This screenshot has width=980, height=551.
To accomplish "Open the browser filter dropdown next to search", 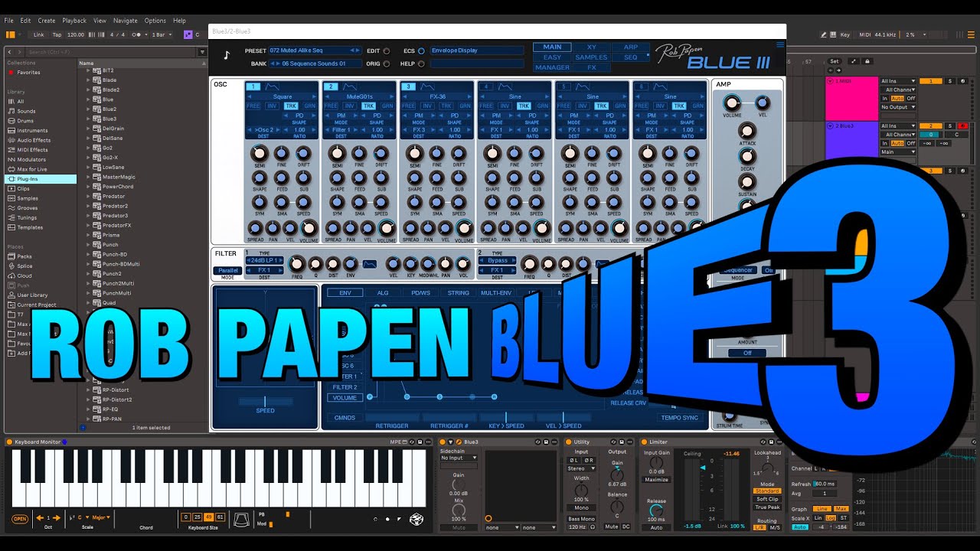I will point(202,52).
